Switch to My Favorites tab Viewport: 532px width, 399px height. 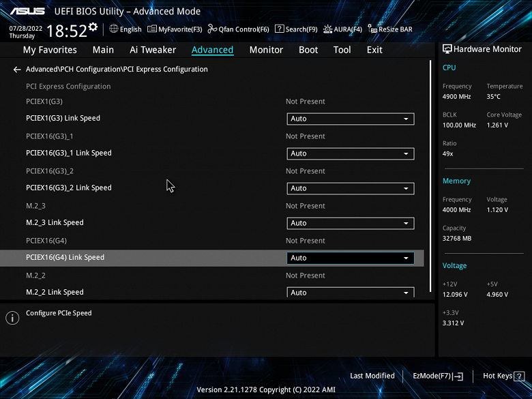(50, 50)
